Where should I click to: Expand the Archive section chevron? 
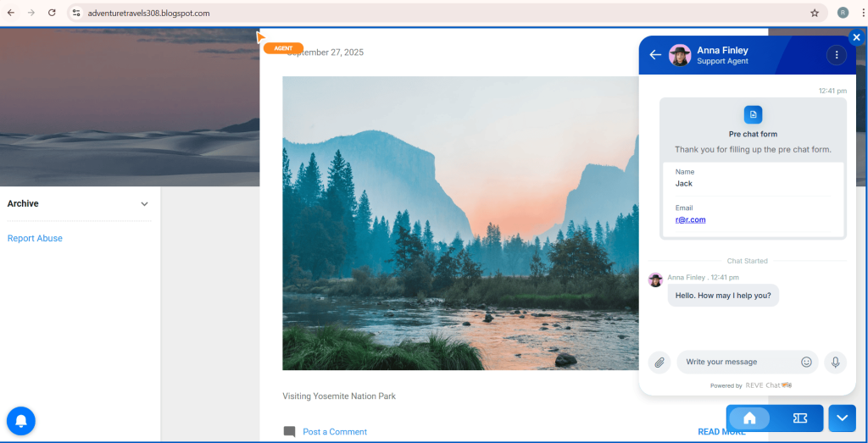tap(144, 204)
